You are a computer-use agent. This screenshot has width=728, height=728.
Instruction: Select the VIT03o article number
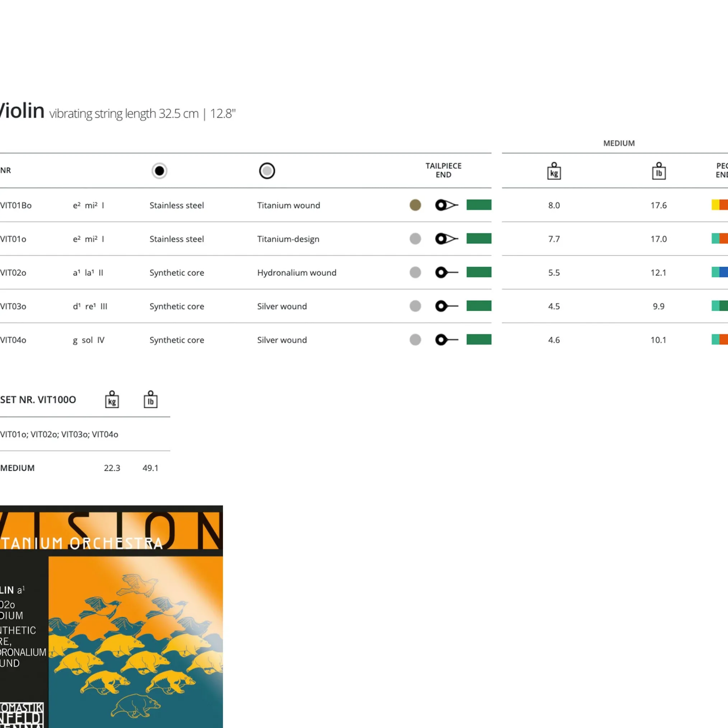13,306
